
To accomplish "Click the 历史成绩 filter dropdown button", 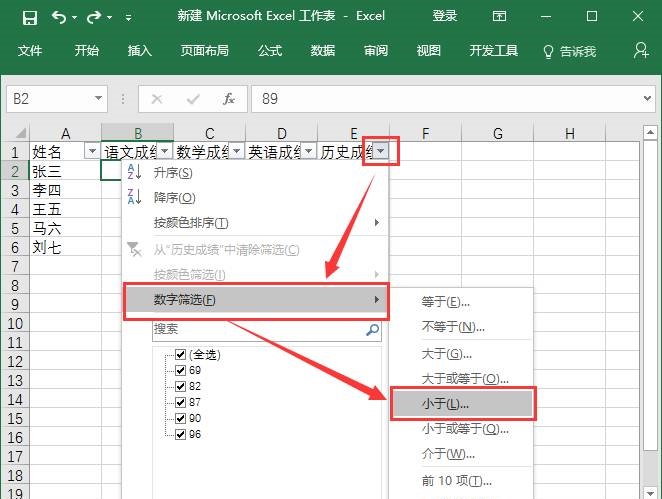I will click(x=381, y=151).
